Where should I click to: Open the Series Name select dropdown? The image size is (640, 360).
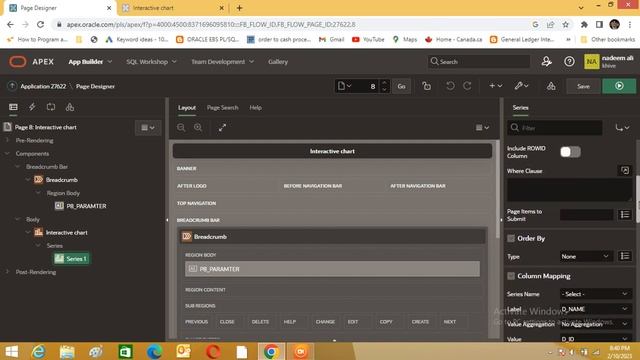(x=595, y=294)
